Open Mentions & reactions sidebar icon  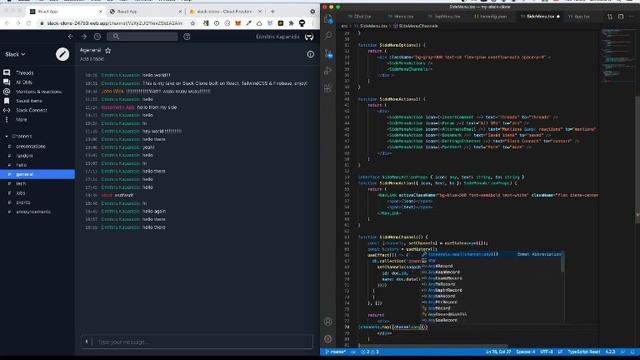pyautogui.click(x=7, y=91)
